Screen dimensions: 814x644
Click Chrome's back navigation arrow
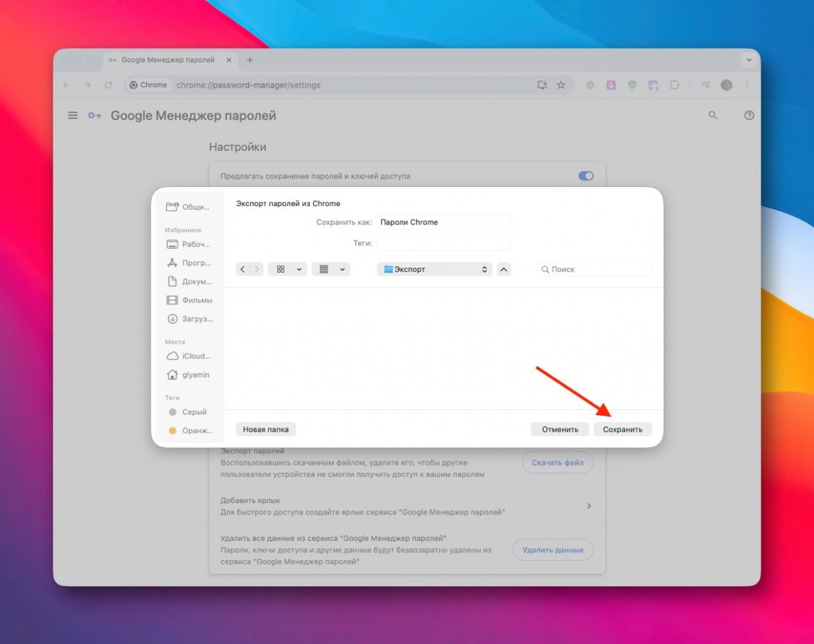click(66, 85)
